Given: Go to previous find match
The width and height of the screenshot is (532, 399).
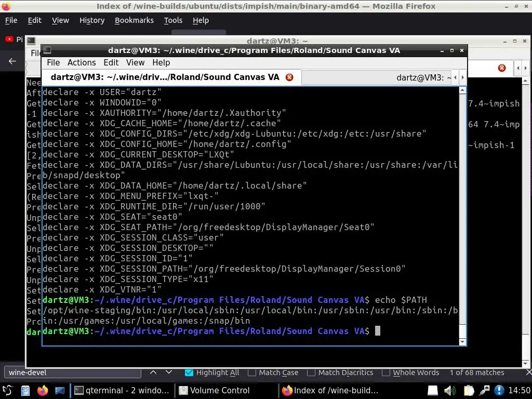Looking at the screenshot, I should [153, 372].
